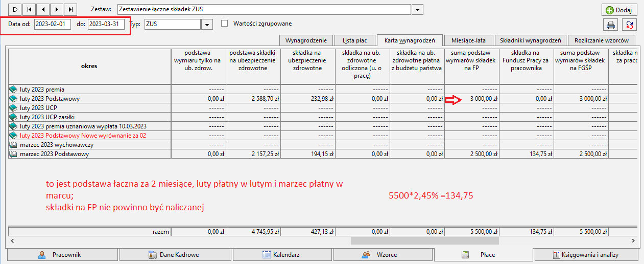This screenshot has height=264, width=644.
Task: Click the book icon of the red wyrównanie row
Action: (13, 136)
